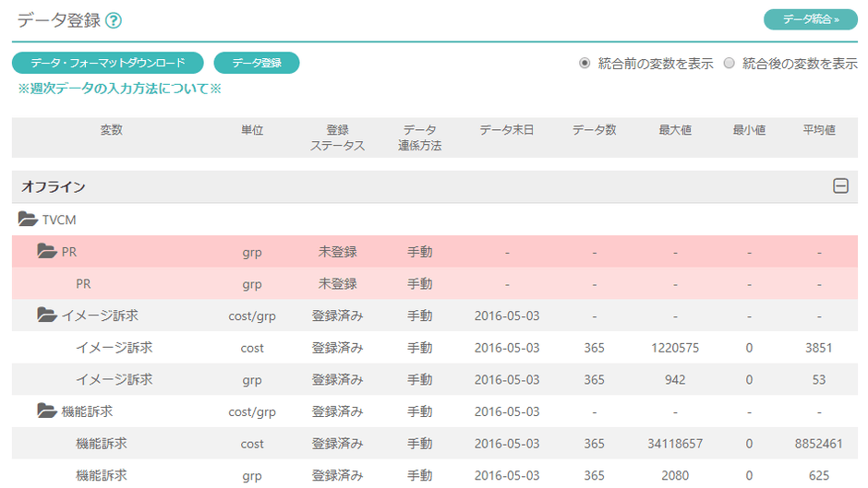
Task: Select the TVCM tree item label
Action: [x=59, y=220]
